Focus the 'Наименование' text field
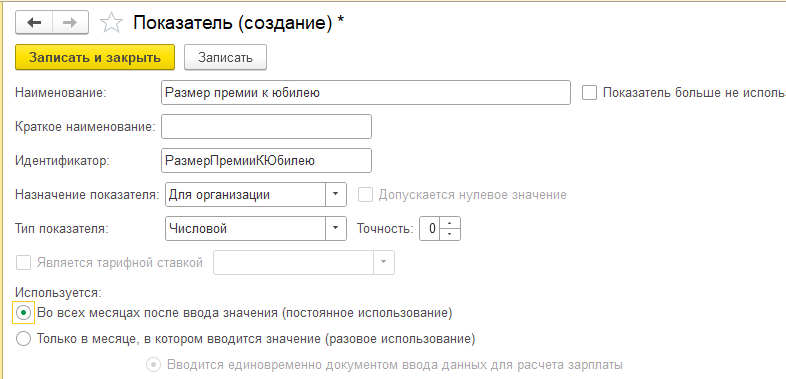 coord(365,93)
